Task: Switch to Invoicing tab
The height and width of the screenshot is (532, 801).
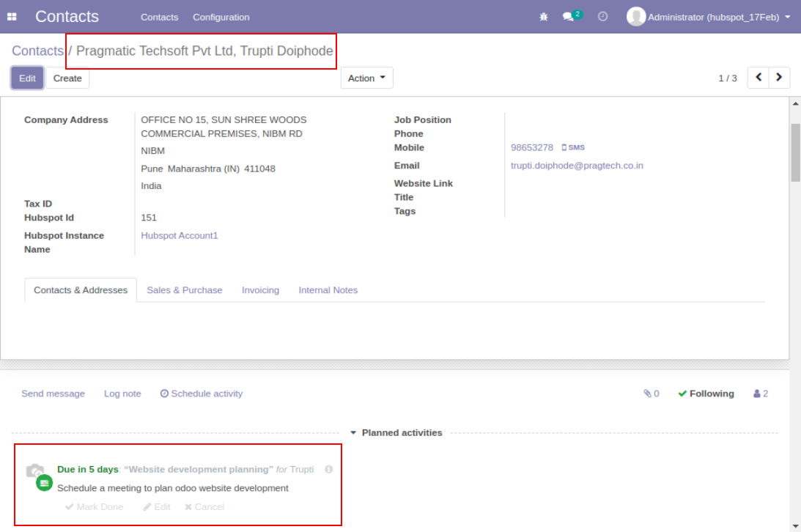Action: pyautogui.click(x=261, y=290)
